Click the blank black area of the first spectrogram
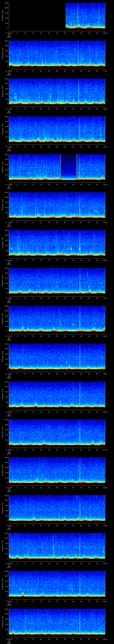Screen dimensions: 114x644 pyautogui.click(x=37, y=16)
